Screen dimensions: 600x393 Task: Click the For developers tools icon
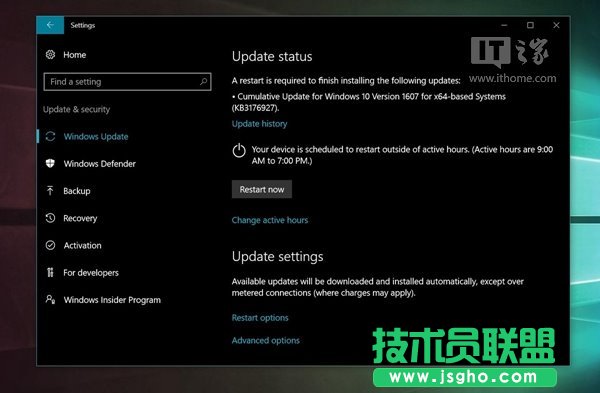click(50, 272)
